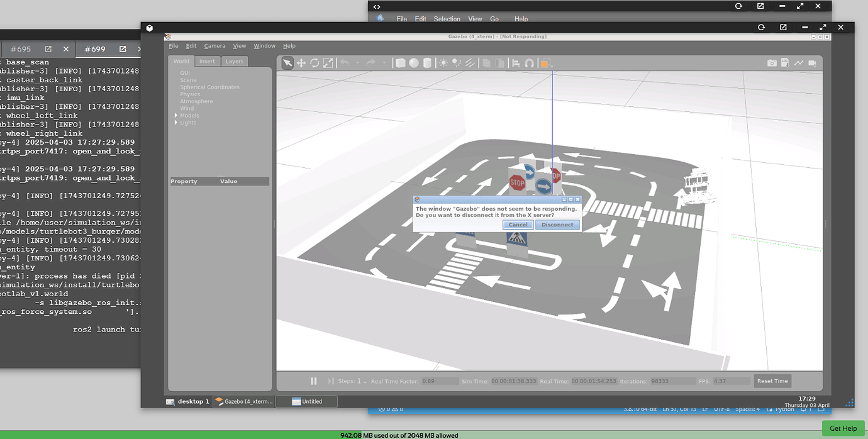Expand the Lights tree node
The height and width of the screenshot is (439, 868).
tap(176, 123)
